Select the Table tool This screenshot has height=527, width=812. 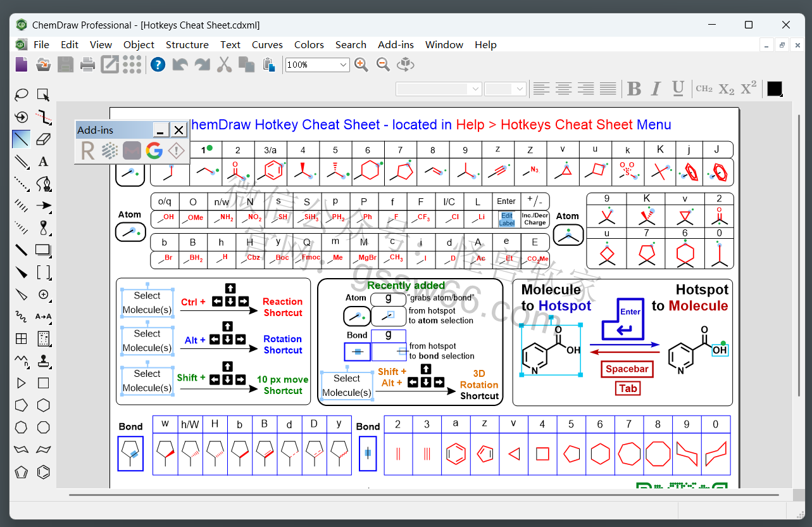22,338
